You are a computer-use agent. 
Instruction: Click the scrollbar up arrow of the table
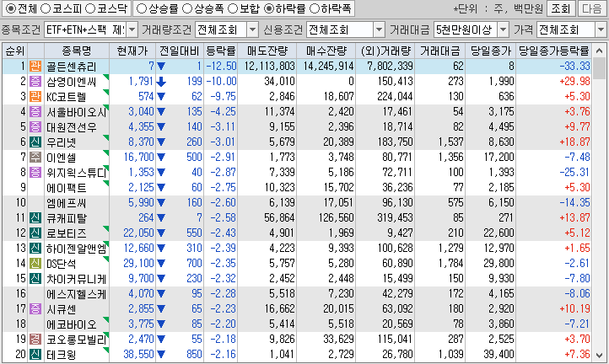[x=599, y=51]
